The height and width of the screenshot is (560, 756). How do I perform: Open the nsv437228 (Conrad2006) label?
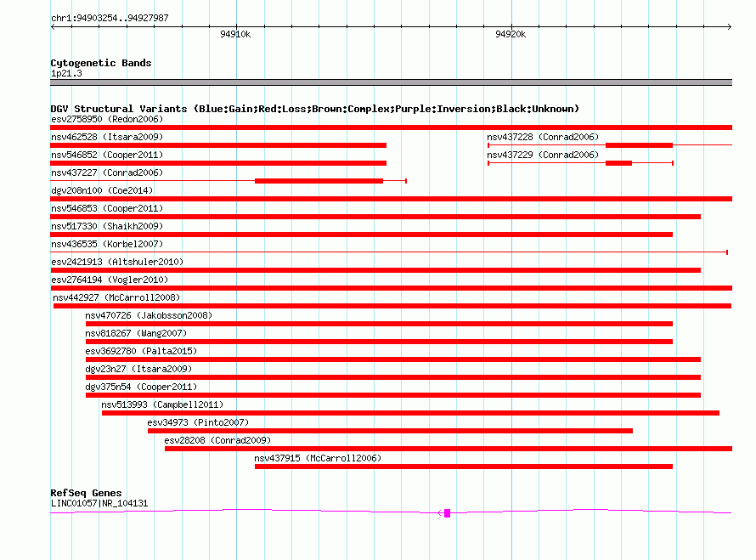[543, 137]
